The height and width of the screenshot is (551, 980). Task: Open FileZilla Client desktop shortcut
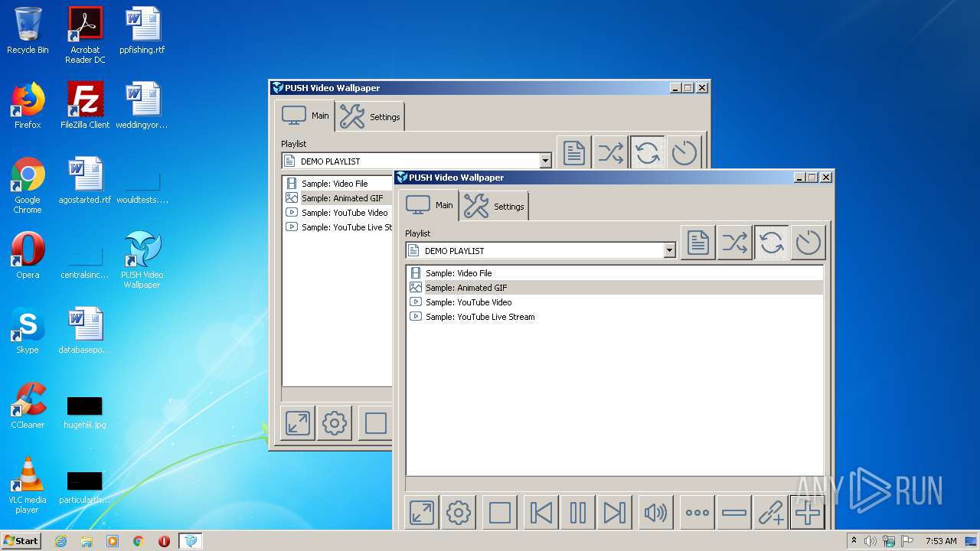(85, 106)
